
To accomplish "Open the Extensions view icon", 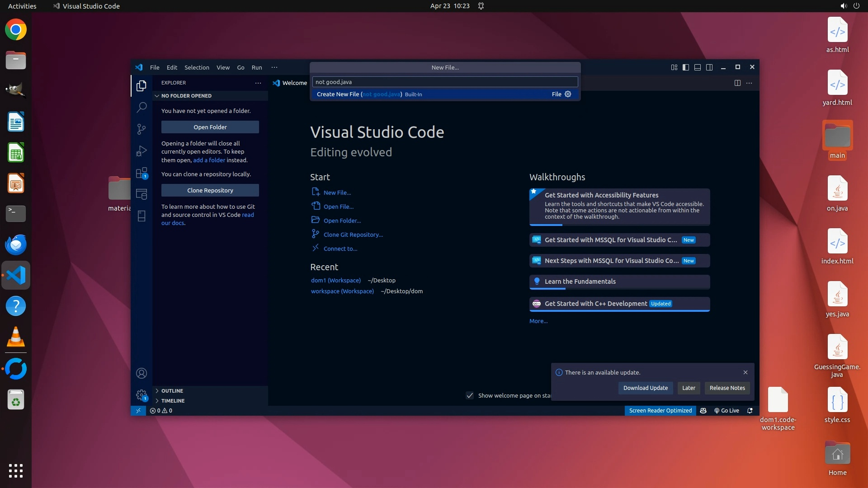I will [142, 173].
